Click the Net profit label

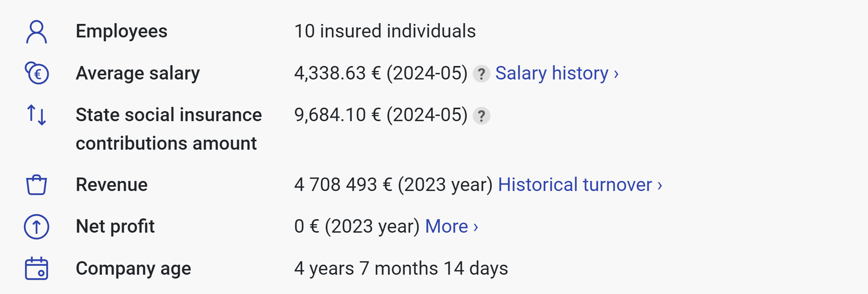(115, 226)
